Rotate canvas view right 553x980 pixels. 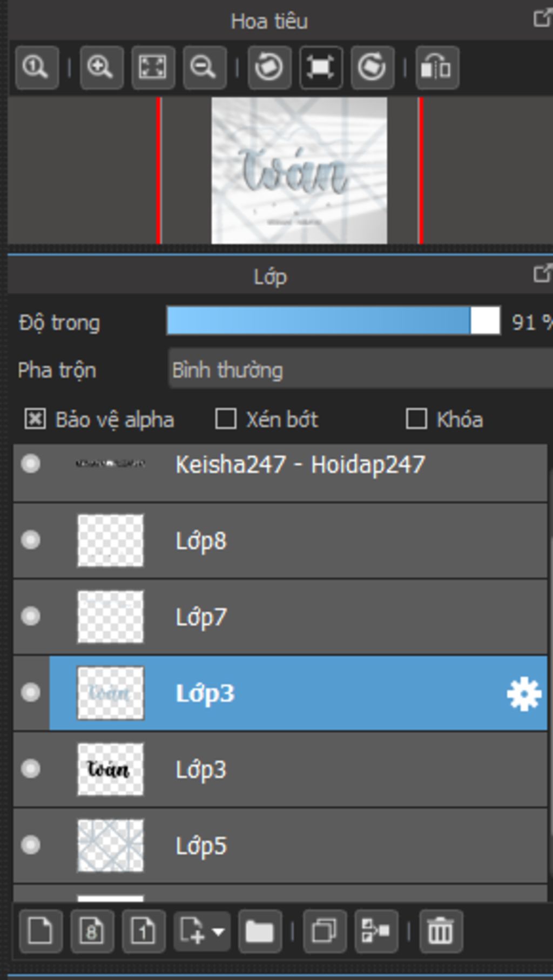(372, 67)
